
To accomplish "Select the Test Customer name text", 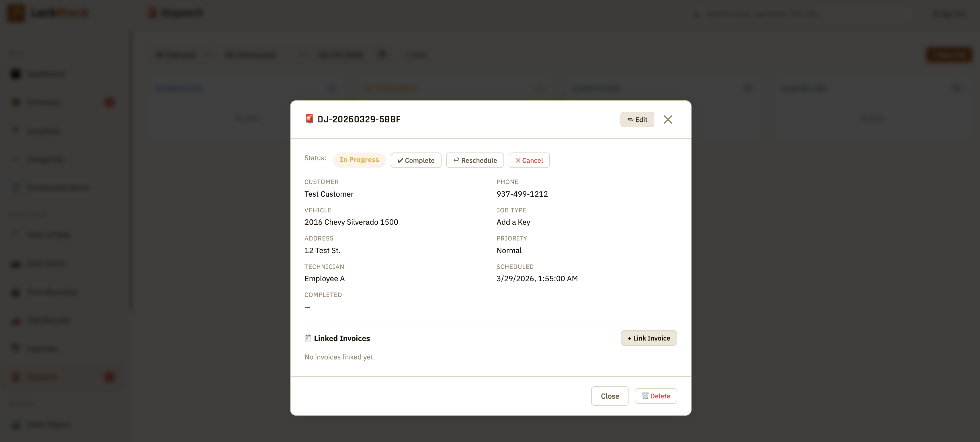I will [x=329, y=194].
